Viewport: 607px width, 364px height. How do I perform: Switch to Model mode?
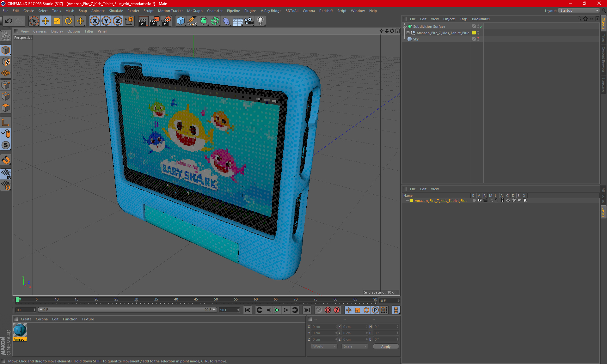[6, 50]
